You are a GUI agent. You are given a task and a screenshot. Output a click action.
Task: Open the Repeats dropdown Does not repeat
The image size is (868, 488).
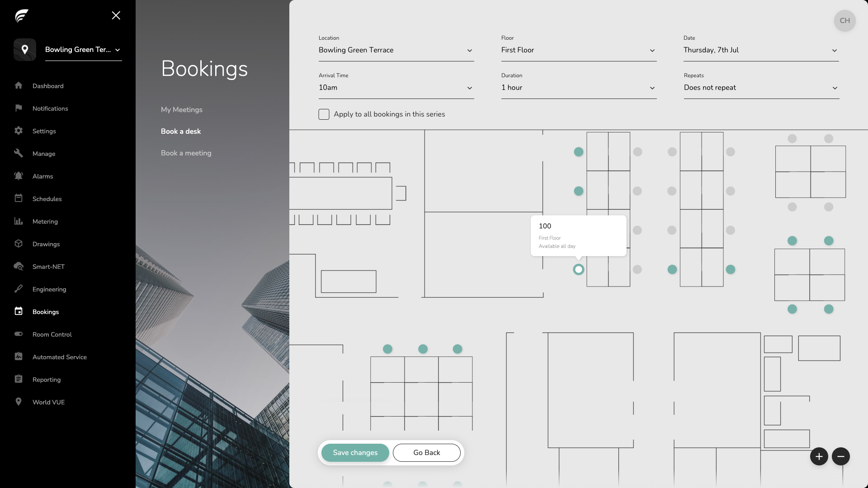(x=762, y=88)
